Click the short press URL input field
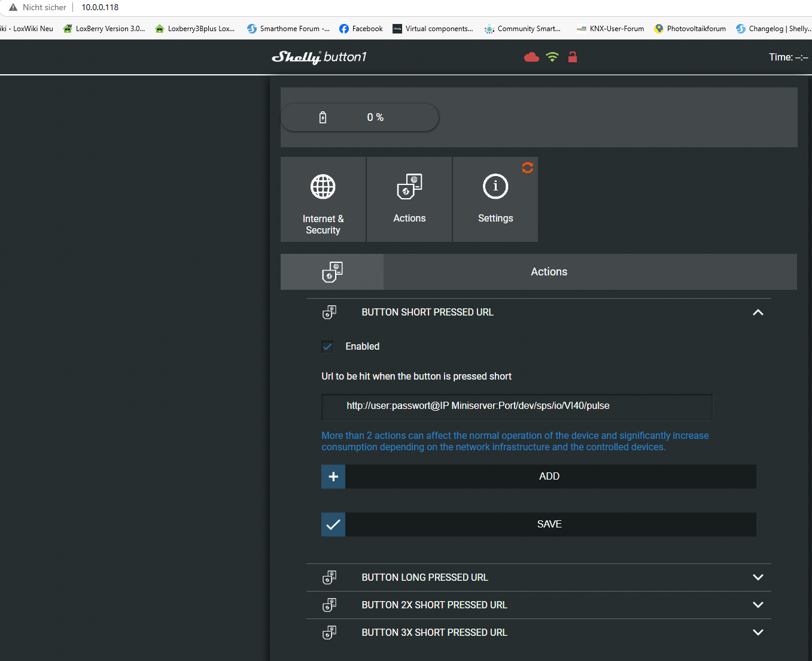Image resolution: width=812 pixels, height=661 pixels. coord(517,407)
